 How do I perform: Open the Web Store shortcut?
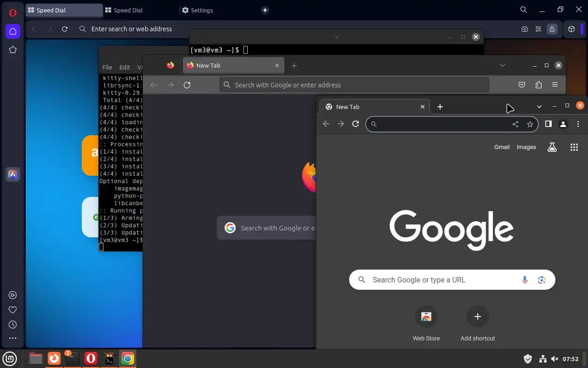(x=426, y=325)
